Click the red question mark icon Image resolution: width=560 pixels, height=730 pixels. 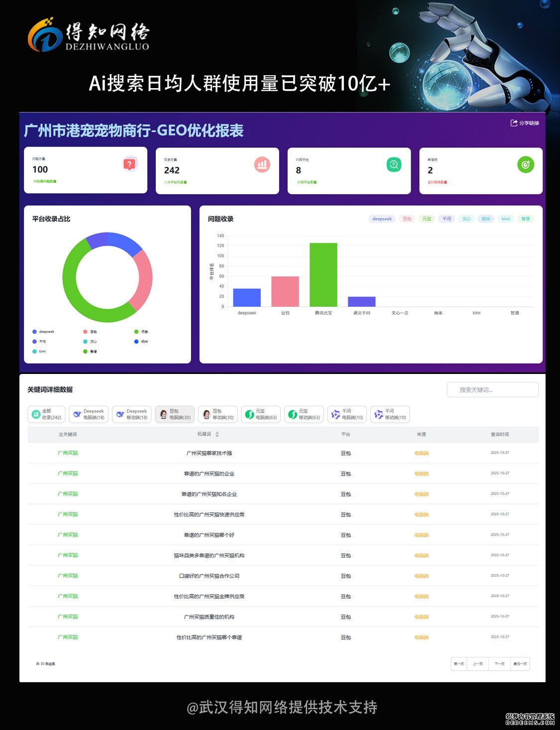click(129, 164)
